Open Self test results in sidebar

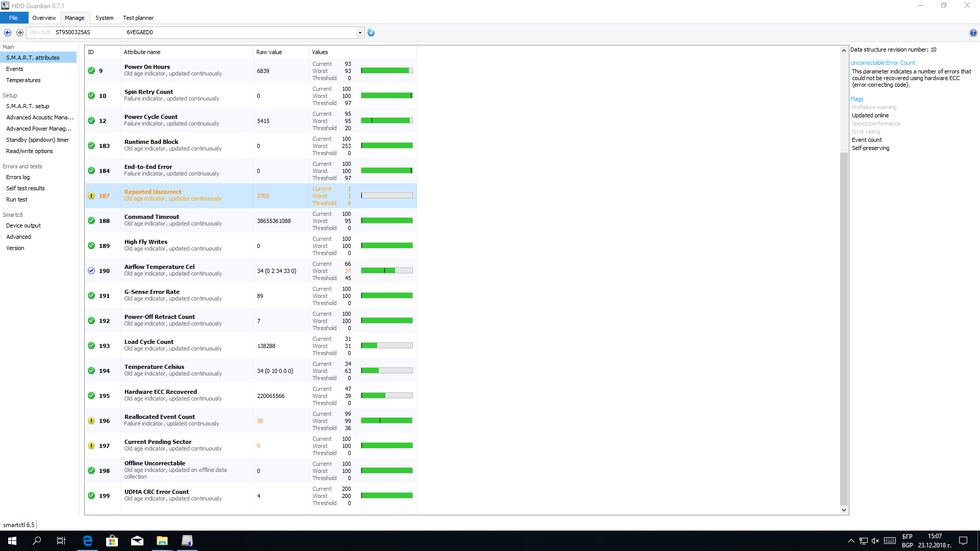click(x=26, y=188)
